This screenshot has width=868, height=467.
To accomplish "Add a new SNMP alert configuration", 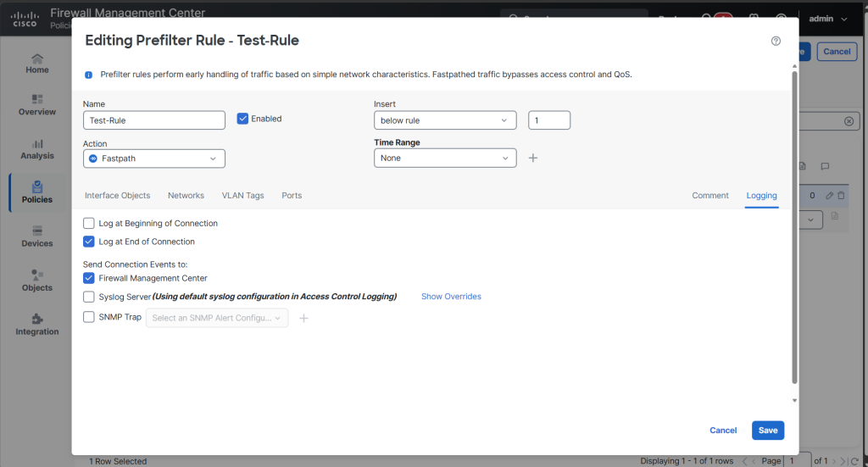I will coord(303,318).
